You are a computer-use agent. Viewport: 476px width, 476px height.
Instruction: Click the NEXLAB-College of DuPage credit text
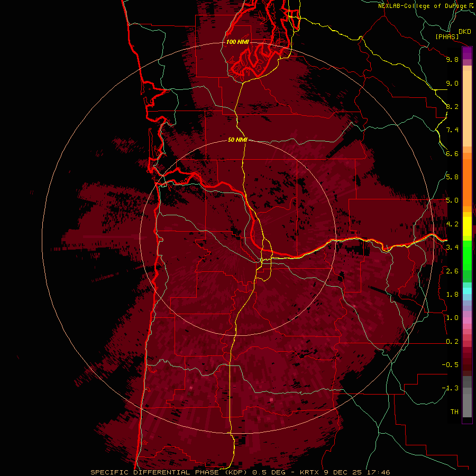pos(423,6)
